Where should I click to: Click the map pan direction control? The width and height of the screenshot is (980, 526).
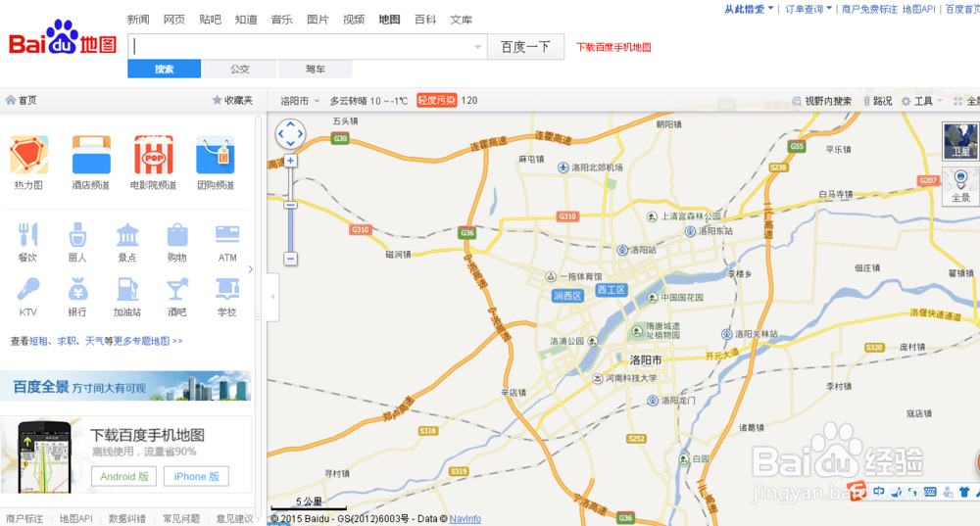click(291, 133)
